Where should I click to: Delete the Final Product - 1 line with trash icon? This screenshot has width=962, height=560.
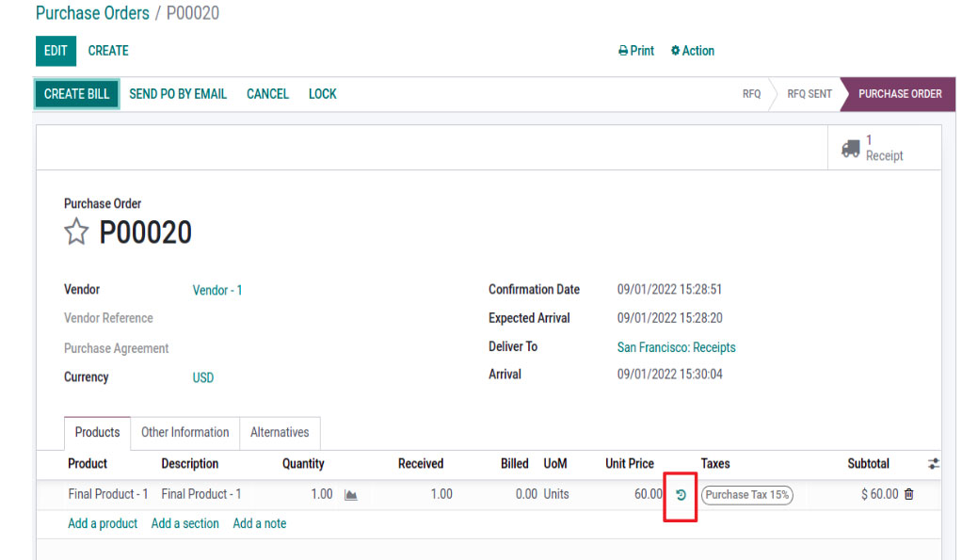(x=909, y=494)
